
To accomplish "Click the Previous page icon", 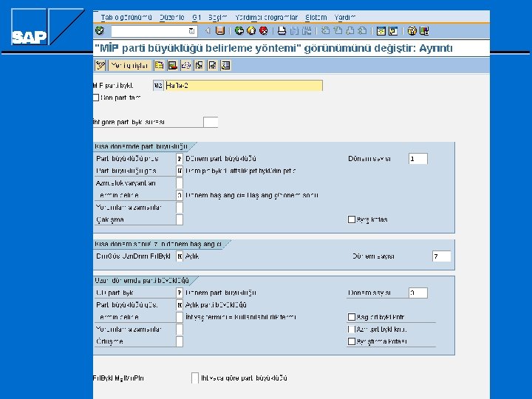I will [338, 31].
